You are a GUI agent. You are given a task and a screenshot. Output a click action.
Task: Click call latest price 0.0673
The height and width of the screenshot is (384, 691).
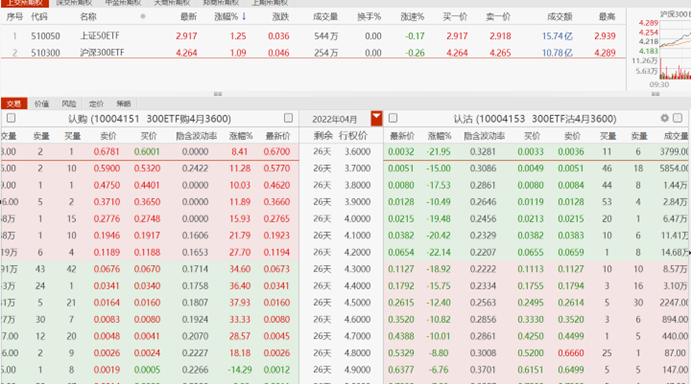click(x=277, y=269)
